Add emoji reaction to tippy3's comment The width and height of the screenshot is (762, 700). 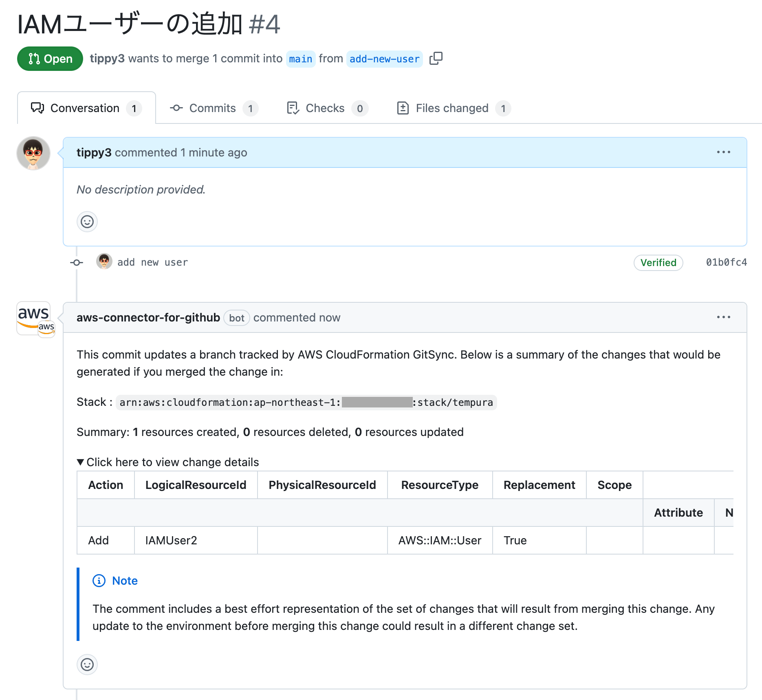click(87, 222)
